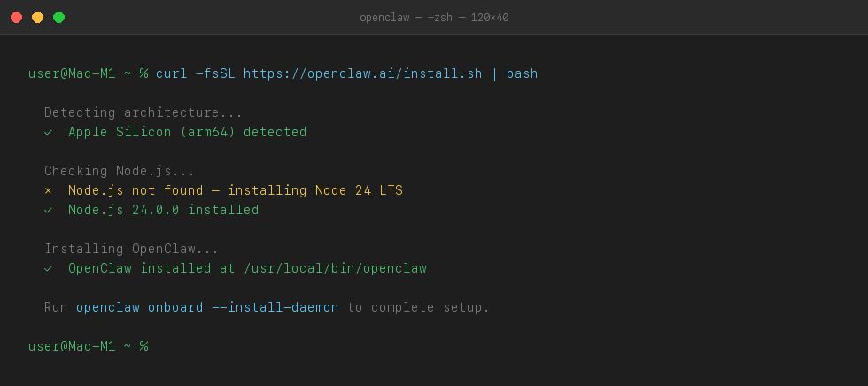Screen dimensions: 868x386
Task: Click the 'Installing OpenClaw...' line
Action: pos(131,249)
